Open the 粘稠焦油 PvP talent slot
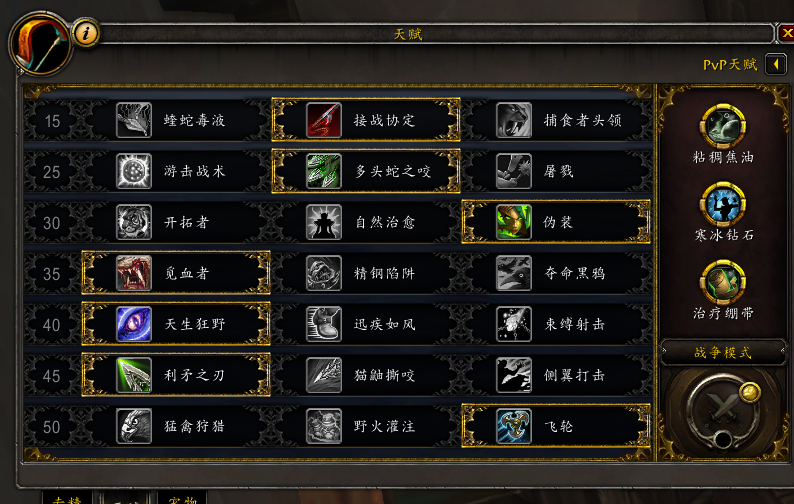794x504 pixels. [723, 126]
